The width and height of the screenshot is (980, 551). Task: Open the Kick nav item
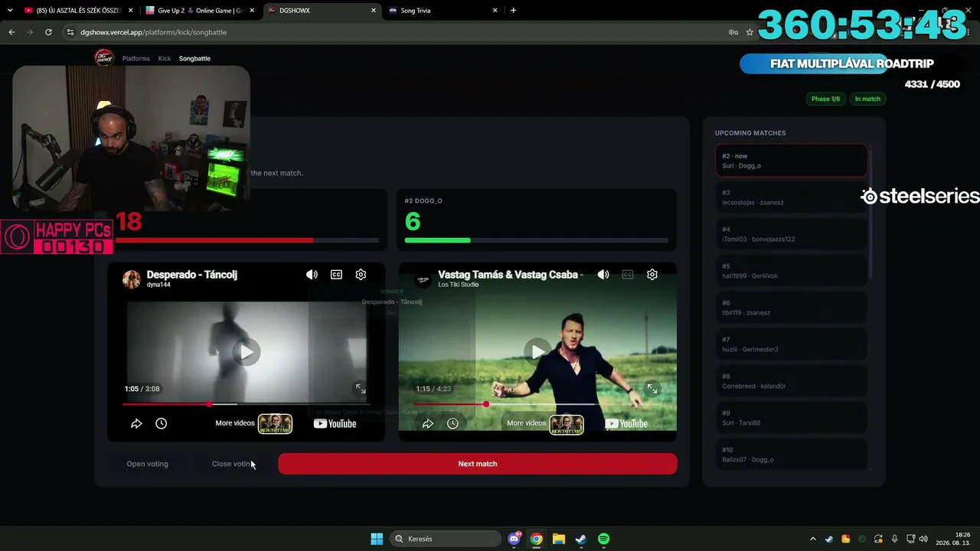(165, 58)
